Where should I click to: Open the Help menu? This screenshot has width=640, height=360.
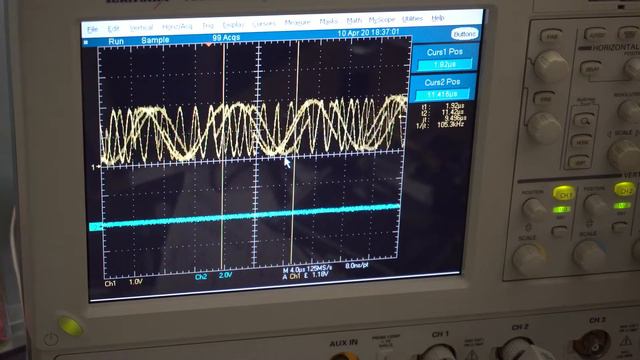438,18
